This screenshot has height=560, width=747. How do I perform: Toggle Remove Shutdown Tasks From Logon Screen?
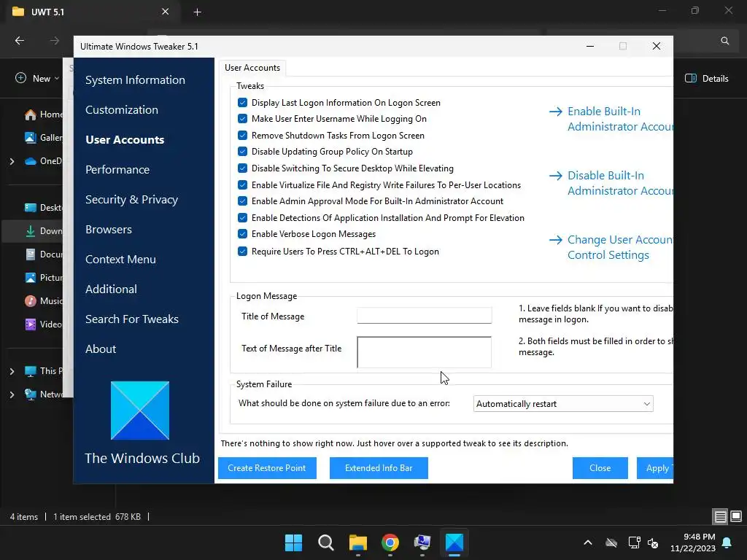pos(242,135)
